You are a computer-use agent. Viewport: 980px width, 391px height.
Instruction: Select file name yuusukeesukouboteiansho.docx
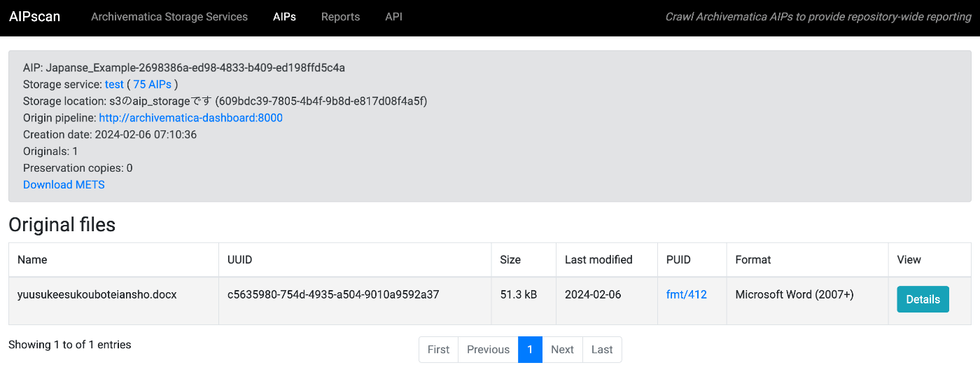coord(97,295)
